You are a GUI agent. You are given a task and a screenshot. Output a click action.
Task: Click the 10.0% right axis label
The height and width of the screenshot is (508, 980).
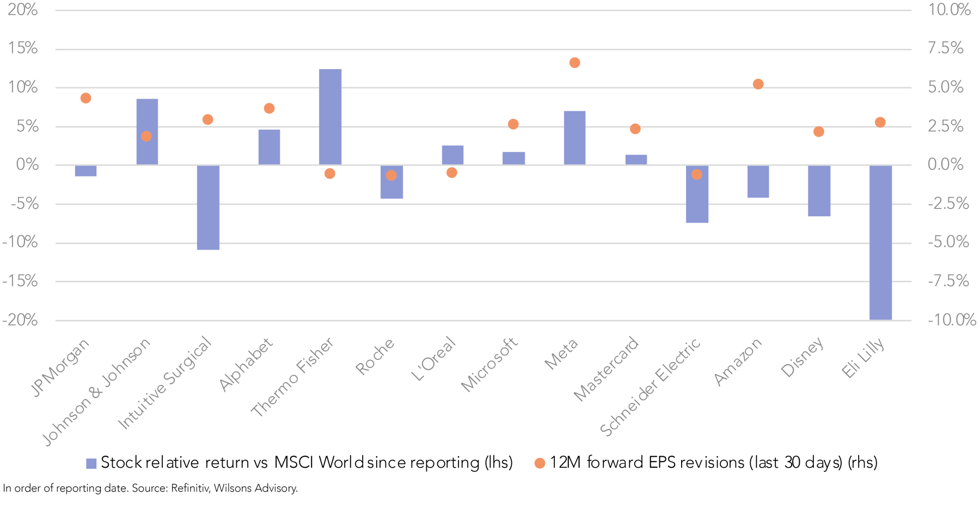pos(949,10)
